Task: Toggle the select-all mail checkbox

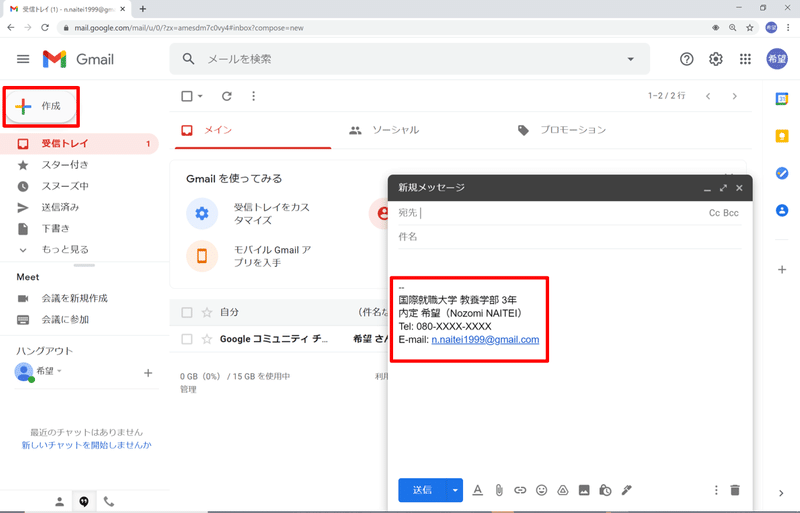Action: pos(187,96)
